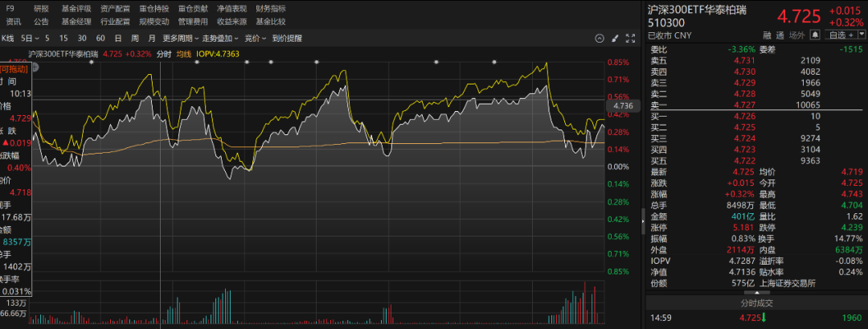
Task: Click the expand chart icon at toolbar right
Action: (630, 38)
